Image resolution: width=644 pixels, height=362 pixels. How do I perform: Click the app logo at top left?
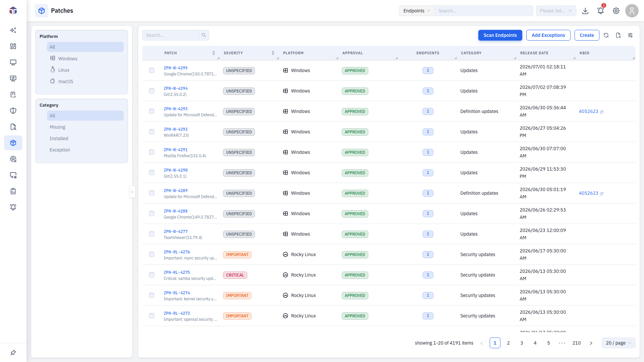tap(13, 11)
